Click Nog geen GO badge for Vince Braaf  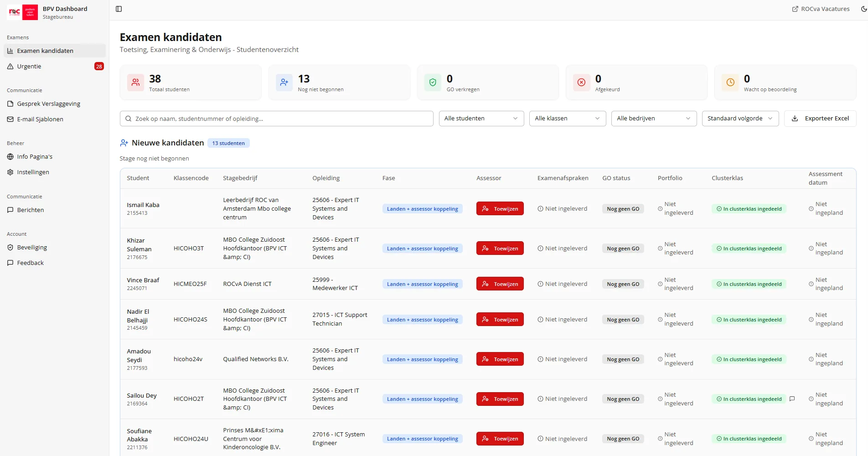point(623,284)
